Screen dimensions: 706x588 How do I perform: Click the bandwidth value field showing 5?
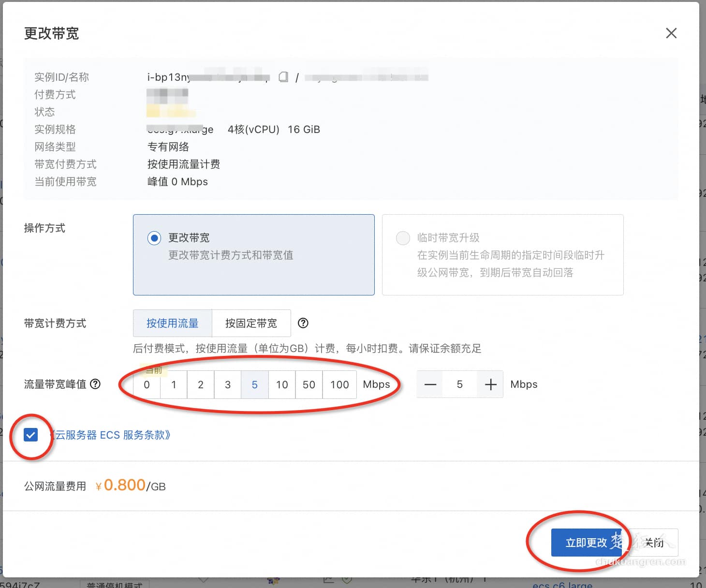click(459, 384)
